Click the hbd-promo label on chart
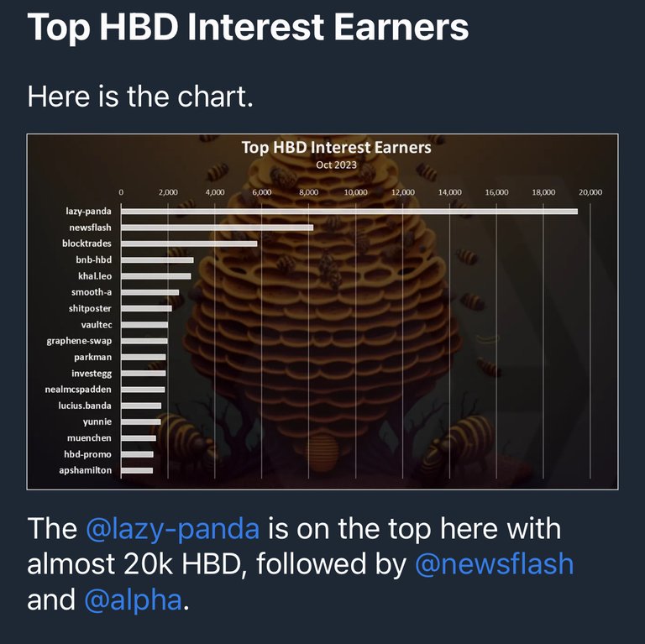Screen dimensions: 645x644 tap(87, 454)
